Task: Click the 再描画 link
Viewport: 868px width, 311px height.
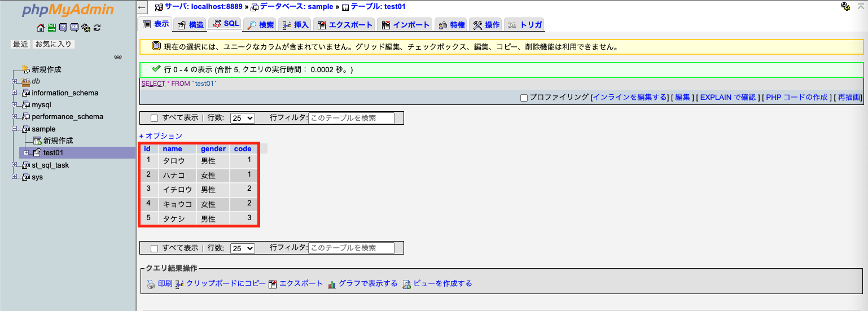Action: [x=849, y=98]
